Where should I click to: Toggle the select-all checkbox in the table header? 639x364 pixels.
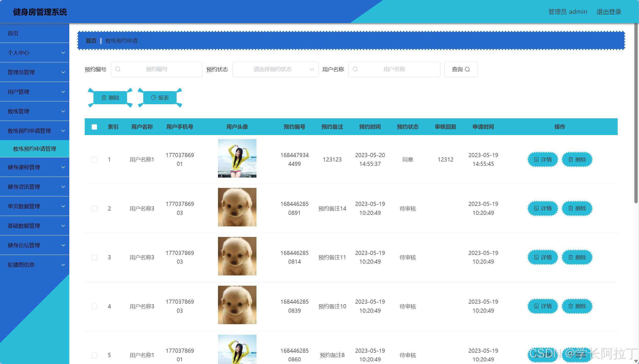tap(94, 127)
